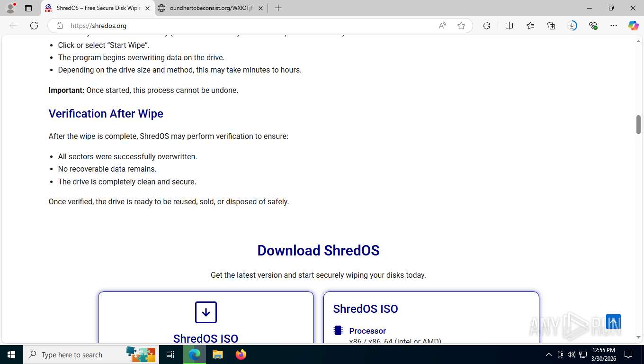644x364 pixels.
Task: Open notification center icon
Action: tap(628, 355)
